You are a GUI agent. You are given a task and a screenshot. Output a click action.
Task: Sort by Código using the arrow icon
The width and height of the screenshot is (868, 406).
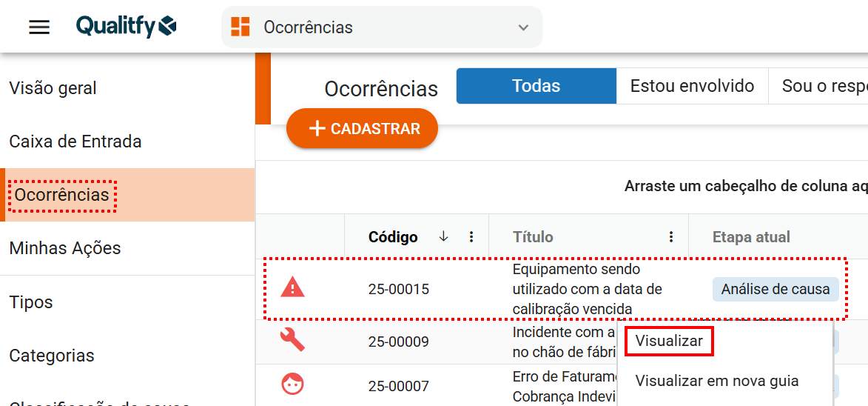coord(443,236)
